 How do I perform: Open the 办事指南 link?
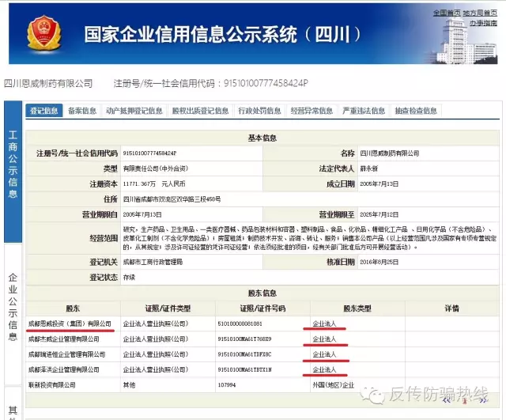coord(483,23)
